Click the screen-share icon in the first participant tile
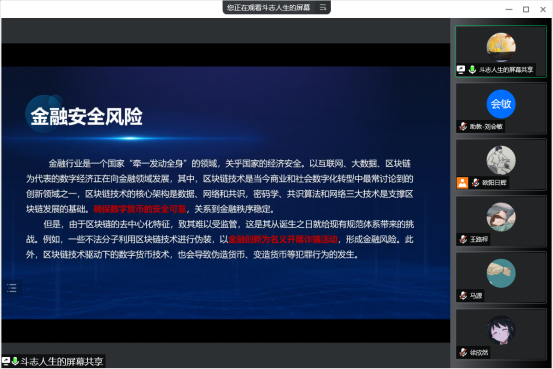This screenshot has width=553, height=369. [x=461, y=69]
